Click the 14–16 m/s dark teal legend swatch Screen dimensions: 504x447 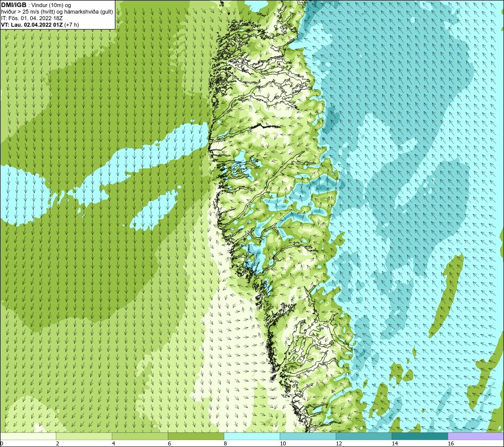click(420, 436)
